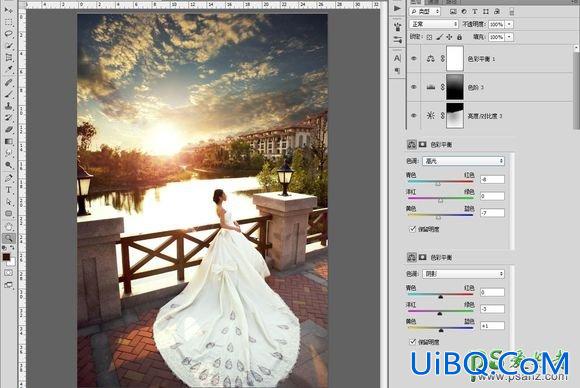Toggle 保留明度 checkbox in shadows panel

[x=412, y=341]
